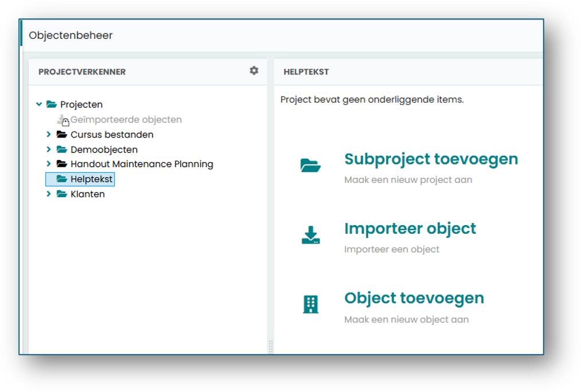Expand the Klanten folder
This screenshot has height=392, width=581.
point(49,194)
